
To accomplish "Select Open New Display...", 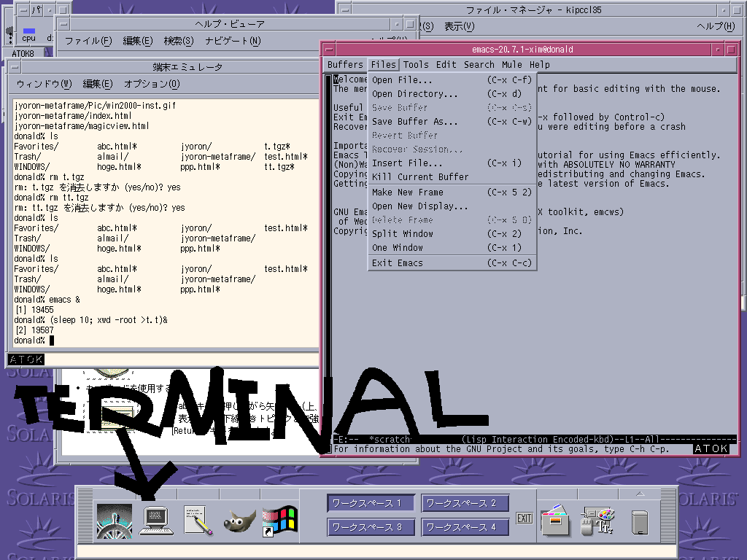I will pos(452,206).
